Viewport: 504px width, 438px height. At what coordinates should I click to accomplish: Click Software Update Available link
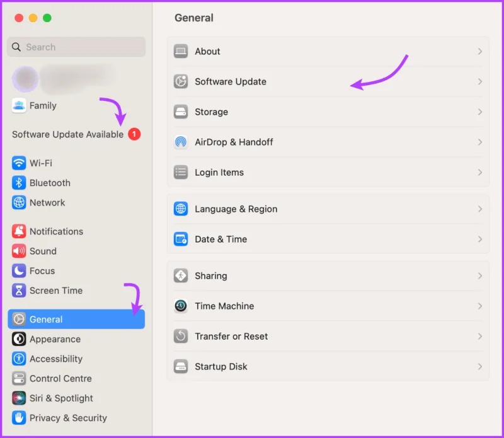[68, 134]
